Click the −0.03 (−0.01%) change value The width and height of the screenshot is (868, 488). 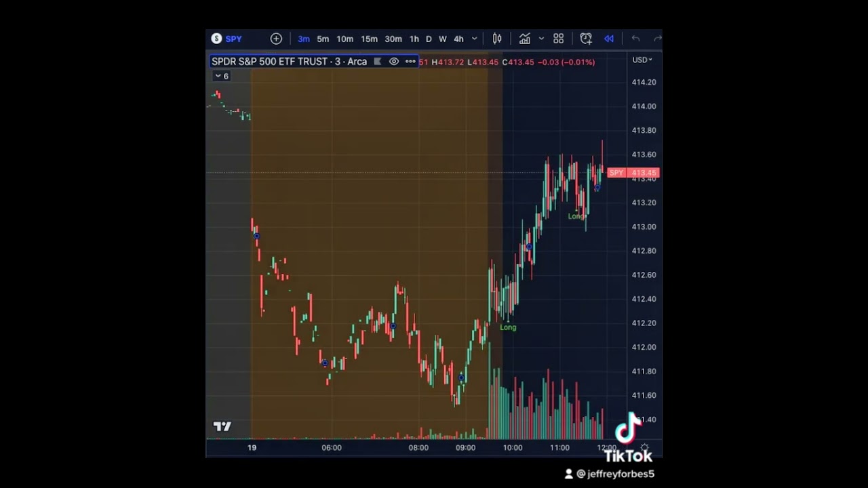566,62
